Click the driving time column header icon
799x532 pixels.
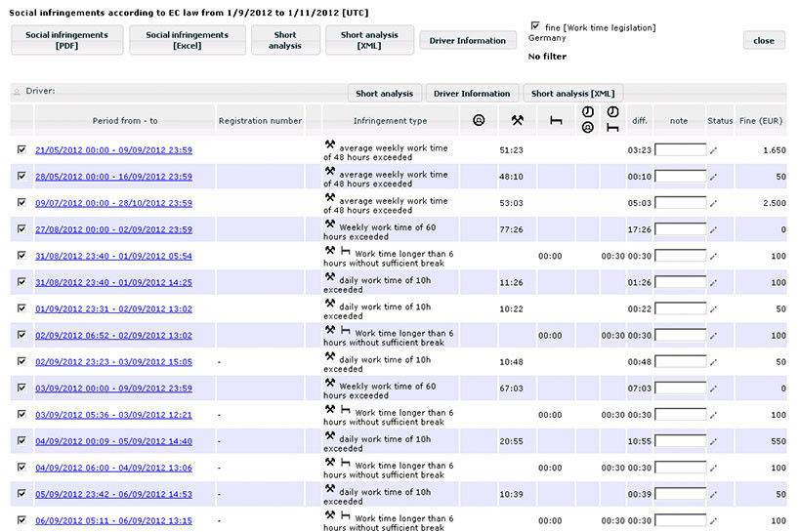click(x=479, y=120)
